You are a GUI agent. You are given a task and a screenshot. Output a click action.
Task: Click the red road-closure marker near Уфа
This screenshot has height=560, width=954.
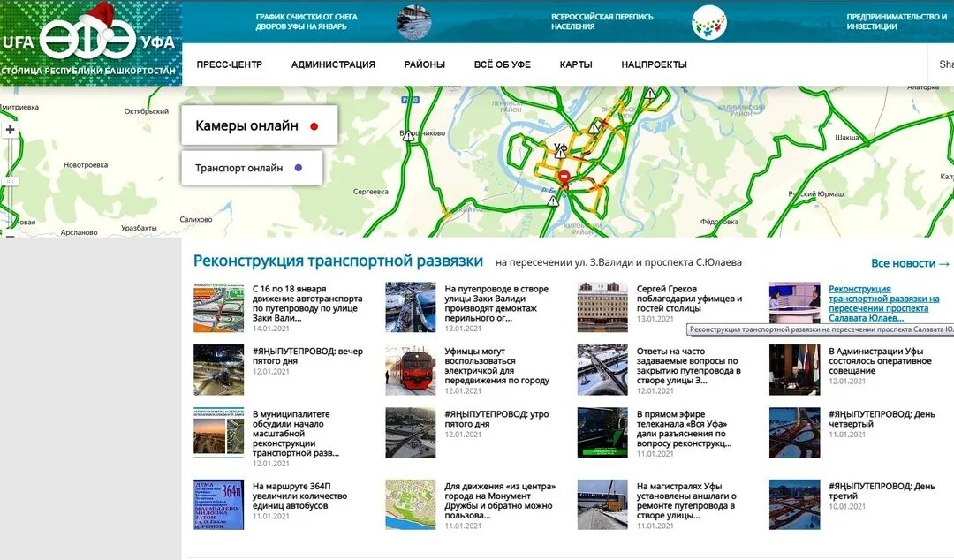[x=564, y=177]
